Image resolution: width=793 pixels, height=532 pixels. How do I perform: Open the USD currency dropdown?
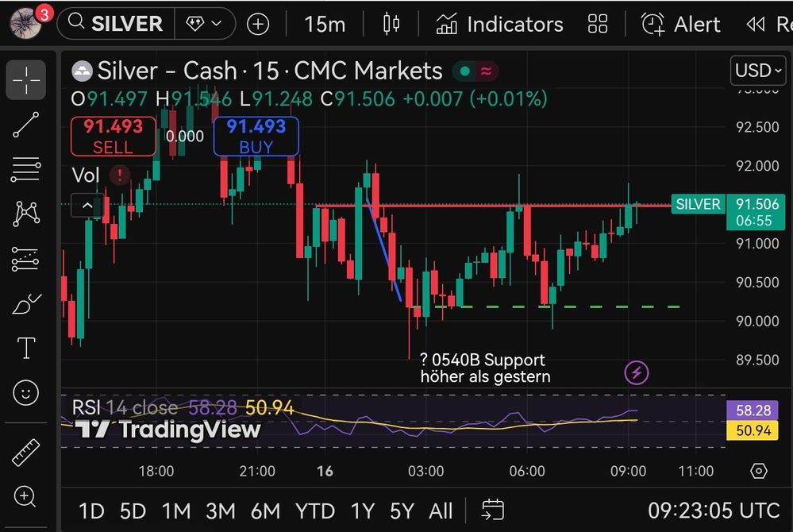(x=758, y=71)
